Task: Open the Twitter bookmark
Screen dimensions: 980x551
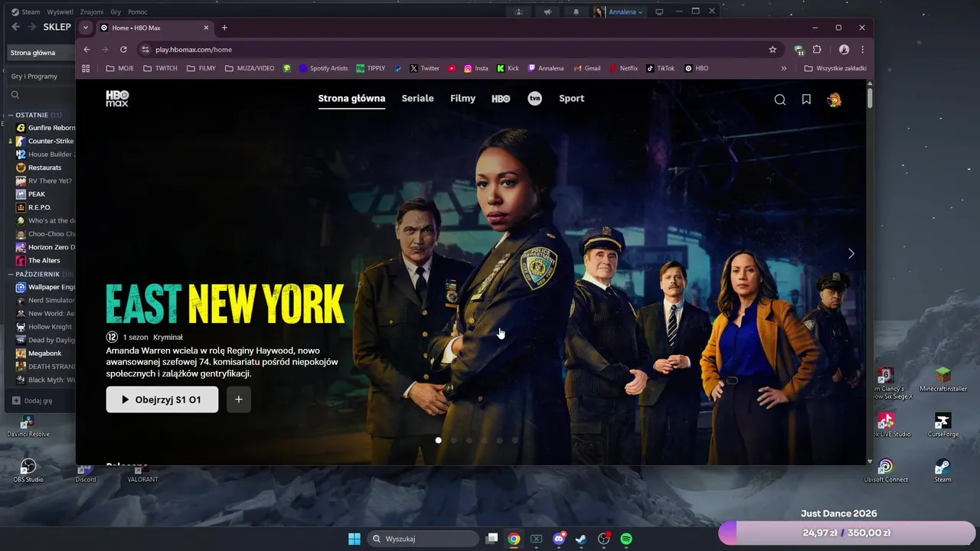Action: pyautogui.click(x=424, y=68)
